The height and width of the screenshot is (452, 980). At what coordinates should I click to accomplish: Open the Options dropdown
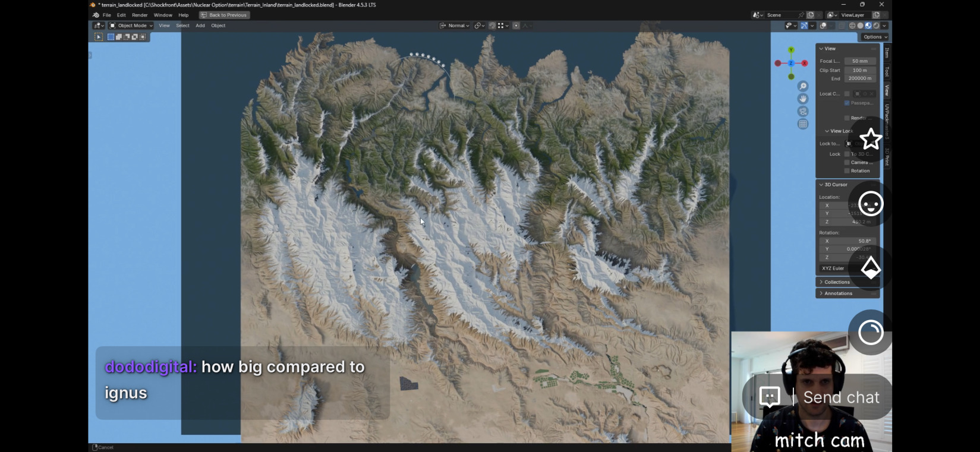pyautogui.click(x=874, y=37)
